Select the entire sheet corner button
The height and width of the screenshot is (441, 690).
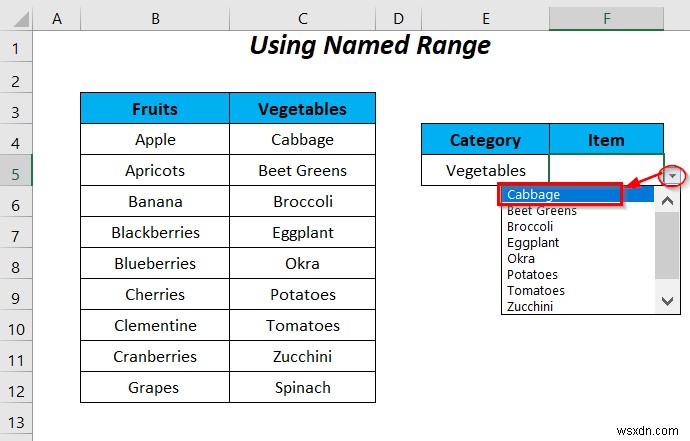[16, 18]
